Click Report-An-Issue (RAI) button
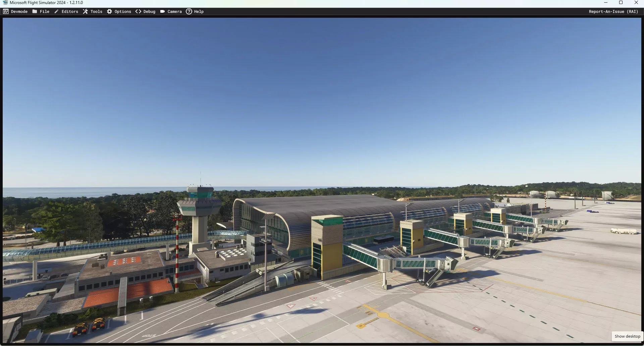 (613, 11)
